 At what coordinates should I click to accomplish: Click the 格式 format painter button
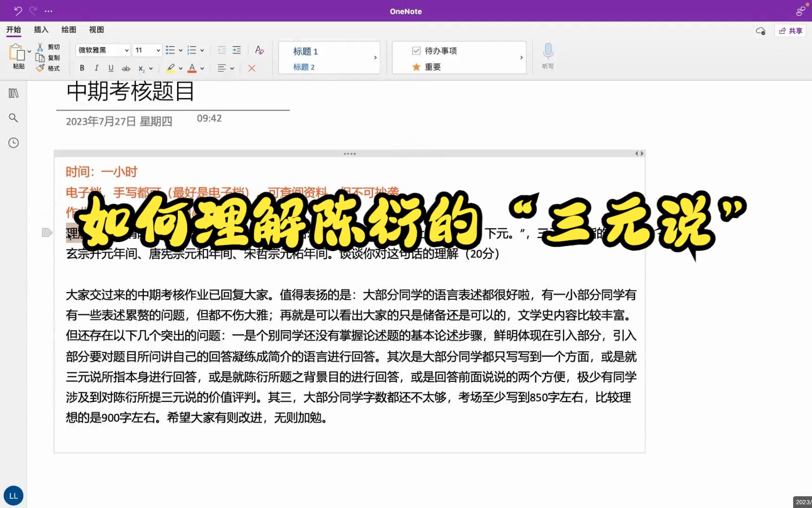(48, 69)
